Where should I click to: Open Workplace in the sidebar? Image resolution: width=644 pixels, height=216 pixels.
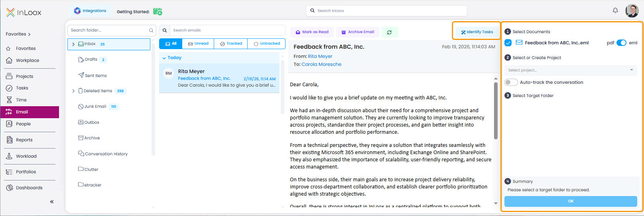click(28, 60)
